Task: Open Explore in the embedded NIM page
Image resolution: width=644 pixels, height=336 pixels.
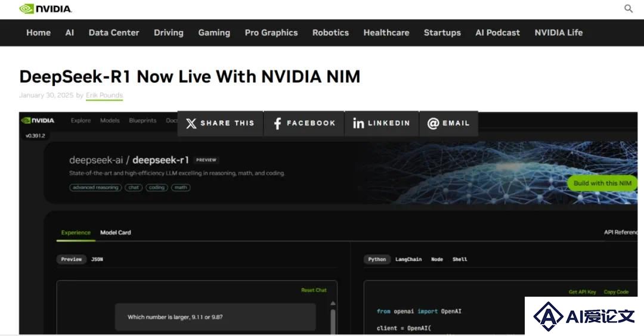Action: [80, 120]
